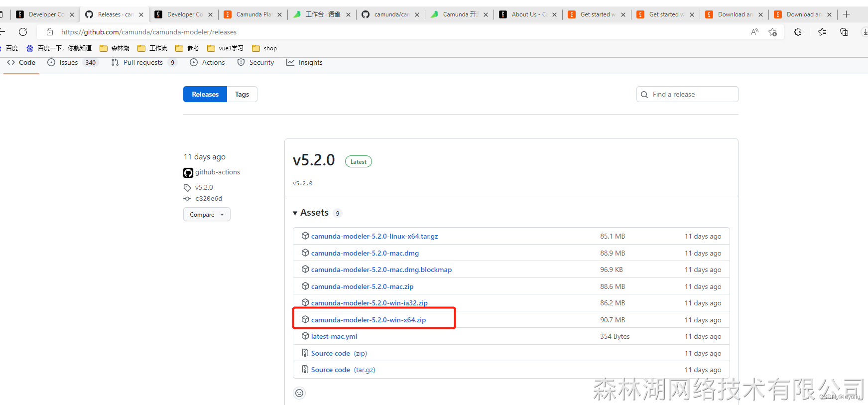The width and height of the screenshot is (868, 405).
Task: Open a new browser tab with plus
Action: pyautogui.click(x=846, y=14)
